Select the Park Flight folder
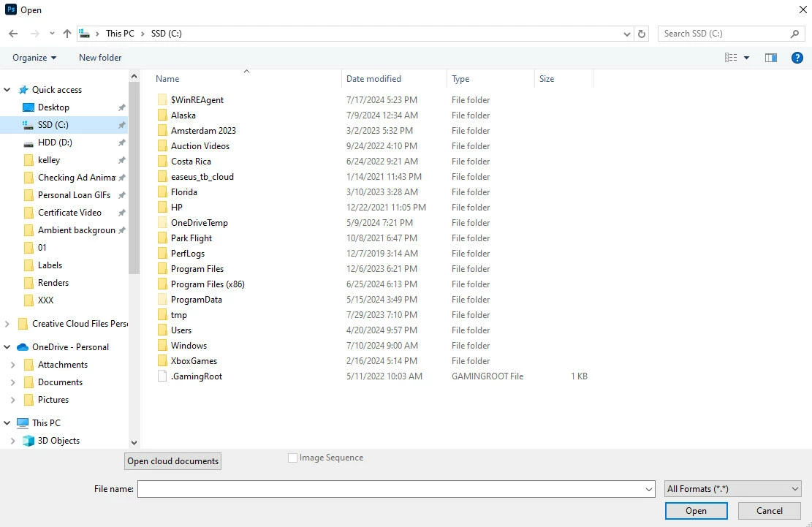Viewport: 812px width, 527px height. (x=191, y=238)
